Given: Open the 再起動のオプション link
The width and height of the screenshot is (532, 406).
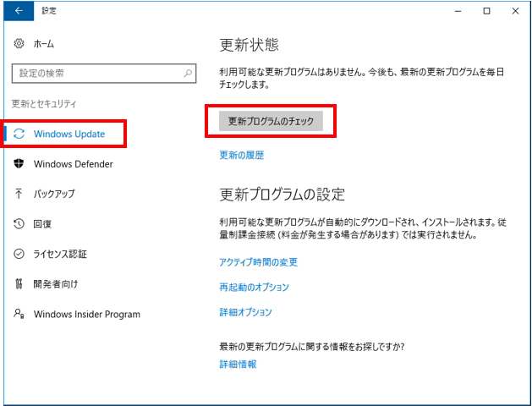Looking at the screenshot, I should tap(254, 287).
